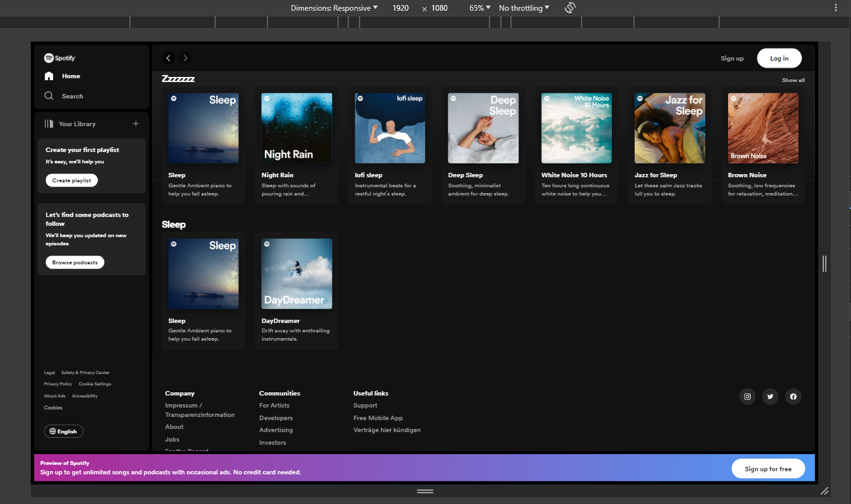This screenshot has height=504, width=851.
Task: Open Verträge hier kündigen link
Action: point(387,430)
